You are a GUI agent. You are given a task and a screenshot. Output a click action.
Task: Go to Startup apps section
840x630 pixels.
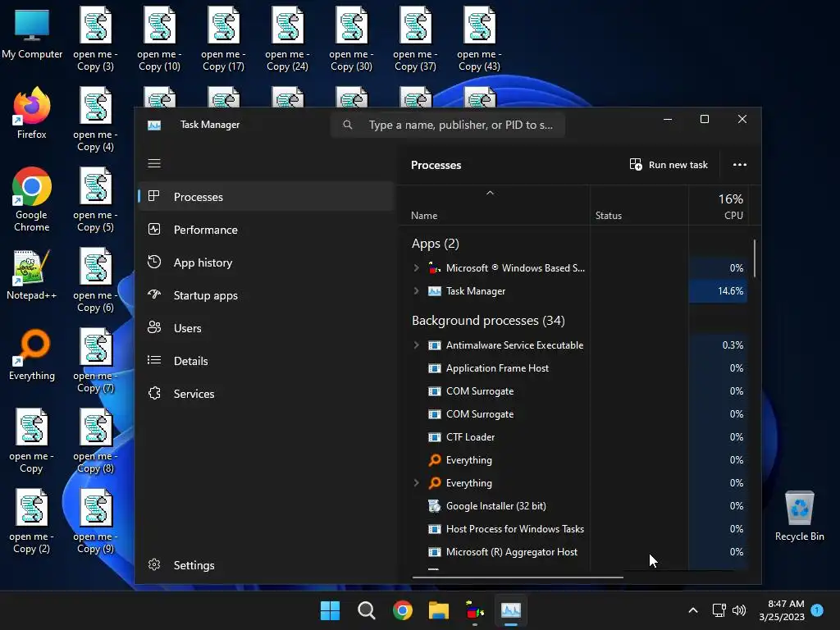pyautogui.click(x=205, y=295)
